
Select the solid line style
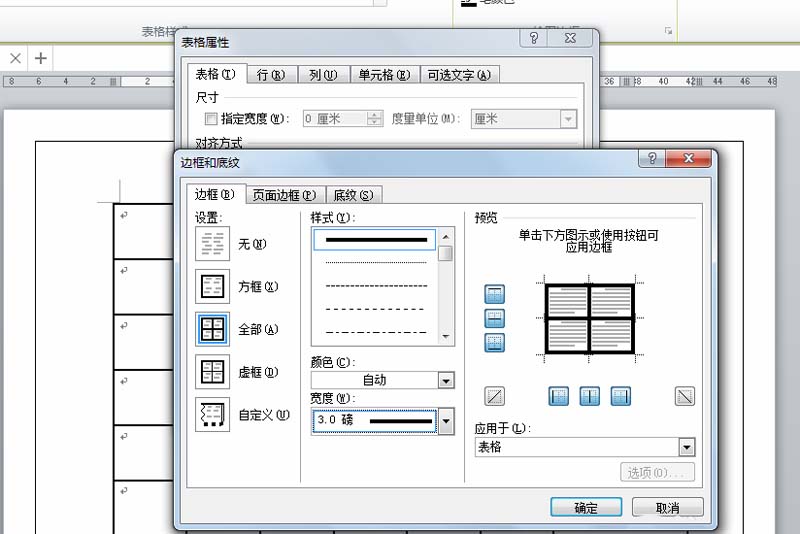tap(375, 239)
